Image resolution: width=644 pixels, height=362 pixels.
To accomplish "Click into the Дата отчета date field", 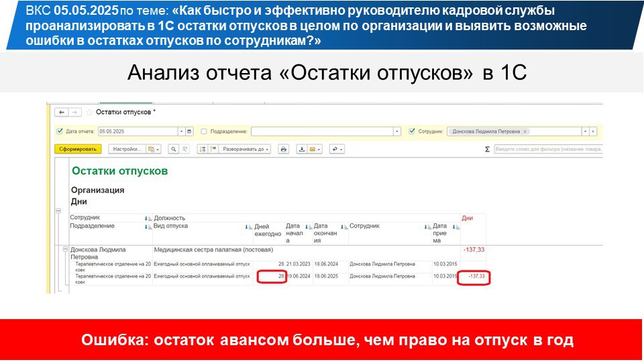I will click(138, 131).
